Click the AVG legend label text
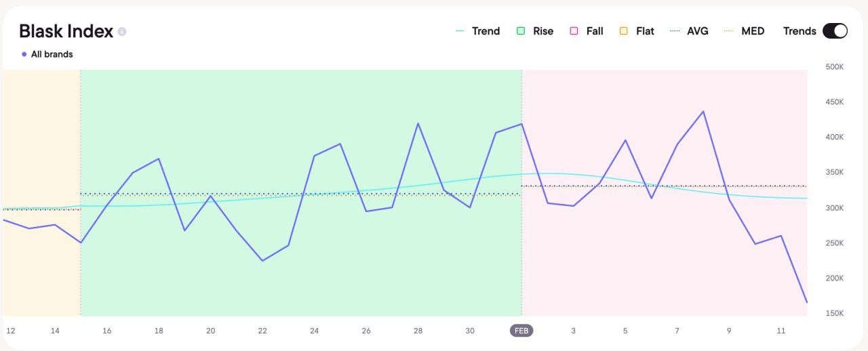This screenshot has height=351, width=868. pos(698,31)
